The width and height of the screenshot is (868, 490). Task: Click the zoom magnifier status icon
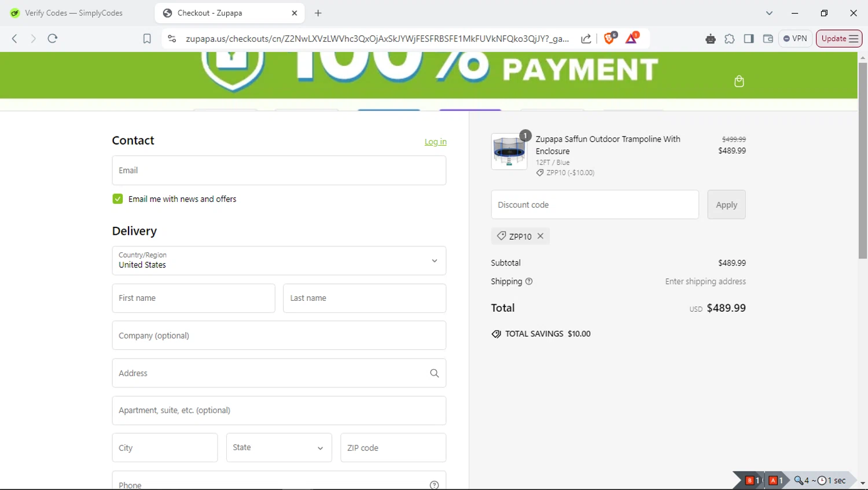click(799, 480)
